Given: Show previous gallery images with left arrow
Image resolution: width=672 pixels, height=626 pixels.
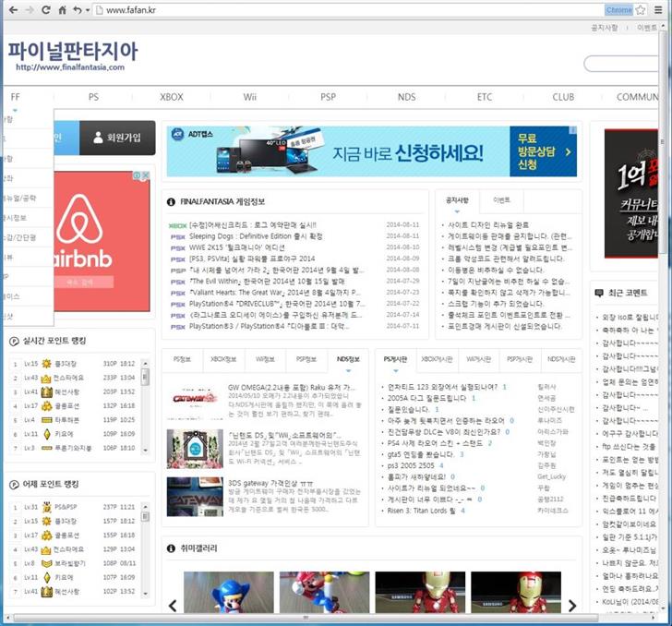Looking at the screenshot, I should click(173, 606).
